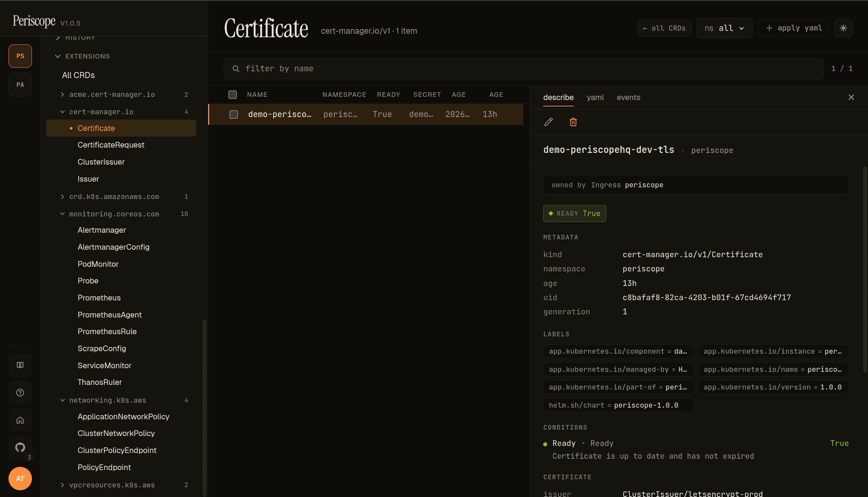Select the PS cluster badge
The image size is (868, 497).
pyautogui.click(x=20, y=56)
